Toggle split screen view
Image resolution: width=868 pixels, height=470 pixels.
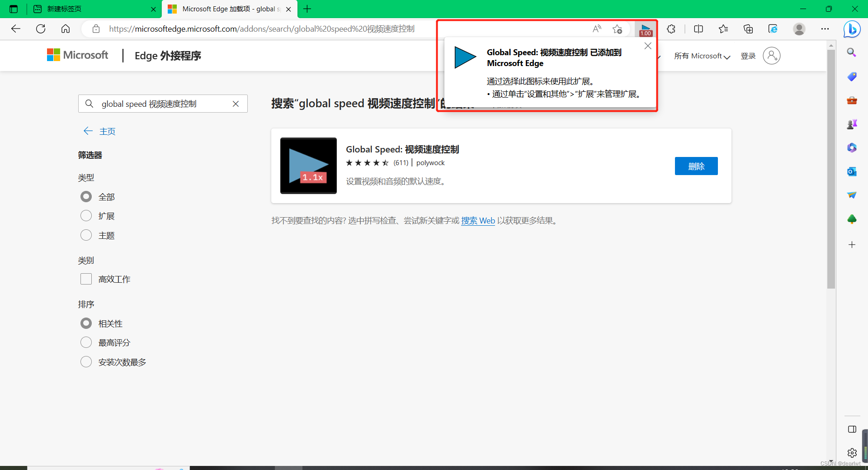coord(698,29)
